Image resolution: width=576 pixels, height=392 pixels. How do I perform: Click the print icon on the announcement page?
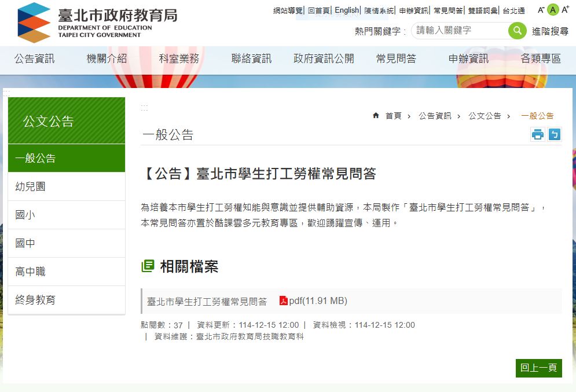(538, 134)
